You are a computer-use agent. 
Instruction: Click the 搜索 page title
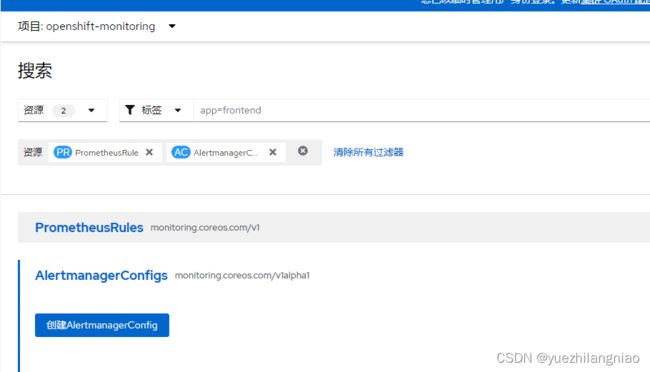35,71
